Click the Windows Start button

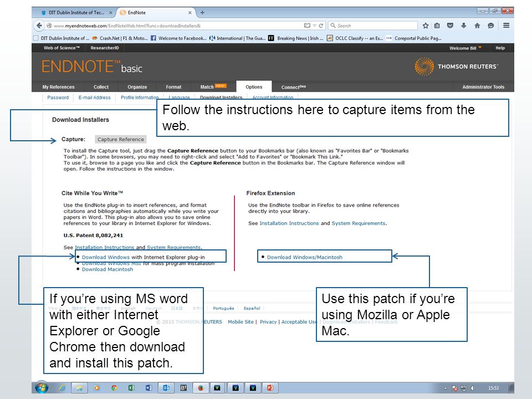(42, 387)
